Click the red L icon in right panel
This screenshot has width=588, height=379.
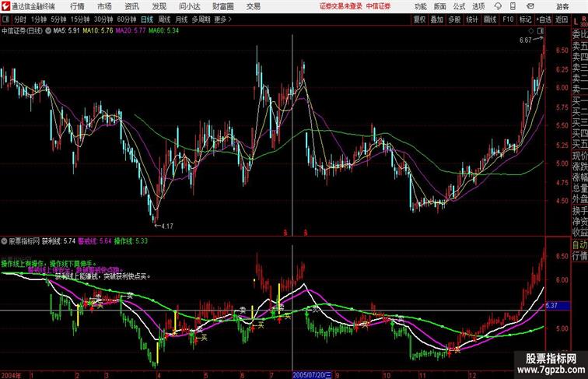click(x=576, y=22)
